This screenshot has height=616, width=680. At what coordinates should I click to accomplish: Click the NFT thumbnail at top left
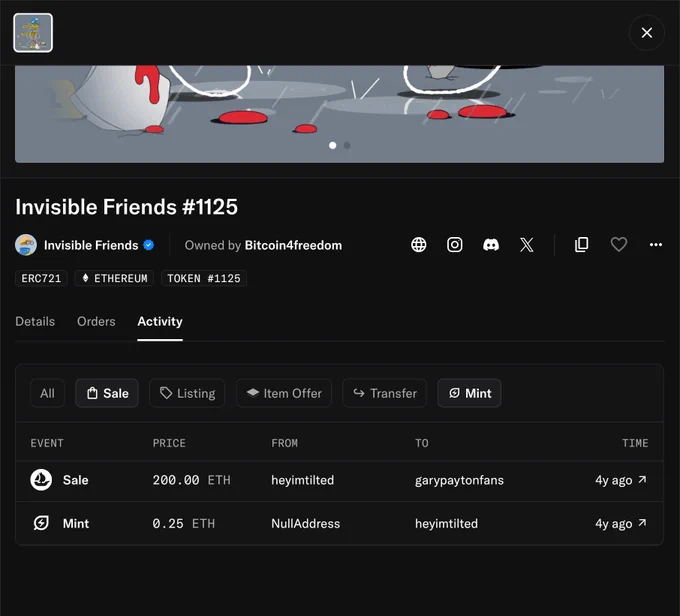[x=33, y=33]
